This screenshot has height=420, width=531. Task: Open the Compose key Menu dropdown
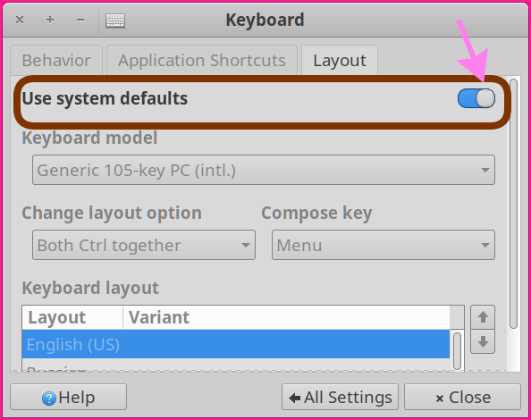point(383,245)
